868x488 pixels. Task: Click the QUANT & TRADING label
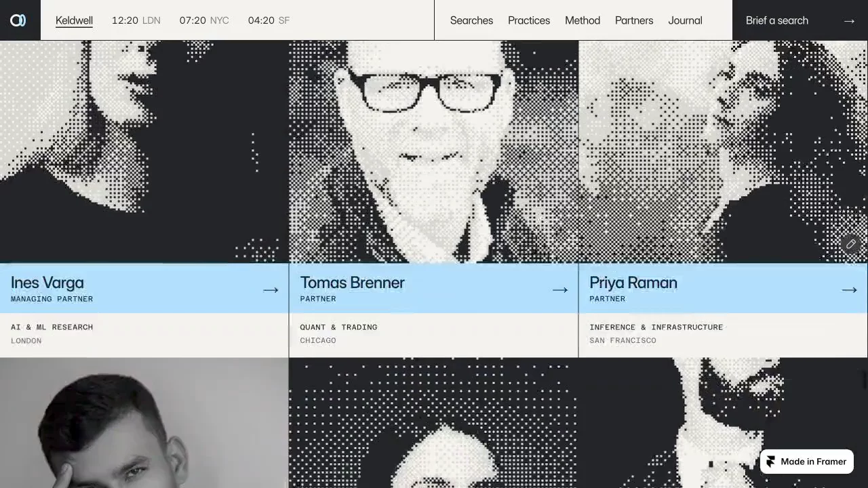click(339, 327)
